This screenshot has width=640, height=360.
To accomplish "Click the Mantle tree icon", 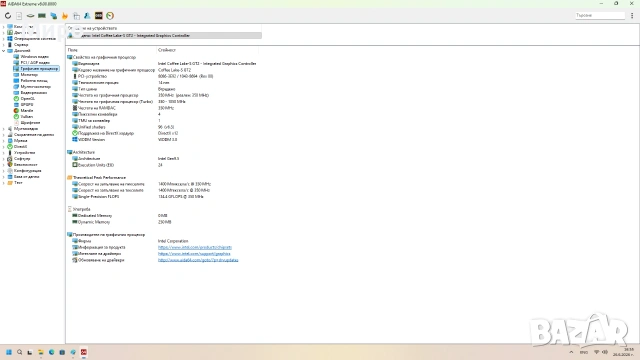I will tap(16, 111).
